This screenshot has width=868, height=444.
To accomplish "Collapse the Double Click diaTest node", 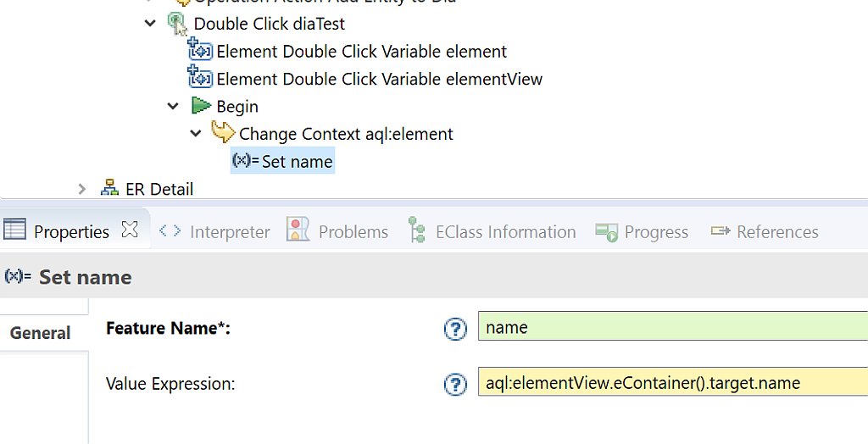I will click(x=150, y=23).
